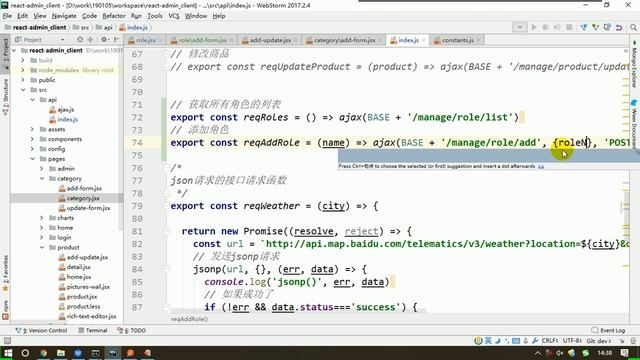Click the CRLF line separator in the status bar
The width and height of the screenshot is (640, 360).
click(550, 341)
